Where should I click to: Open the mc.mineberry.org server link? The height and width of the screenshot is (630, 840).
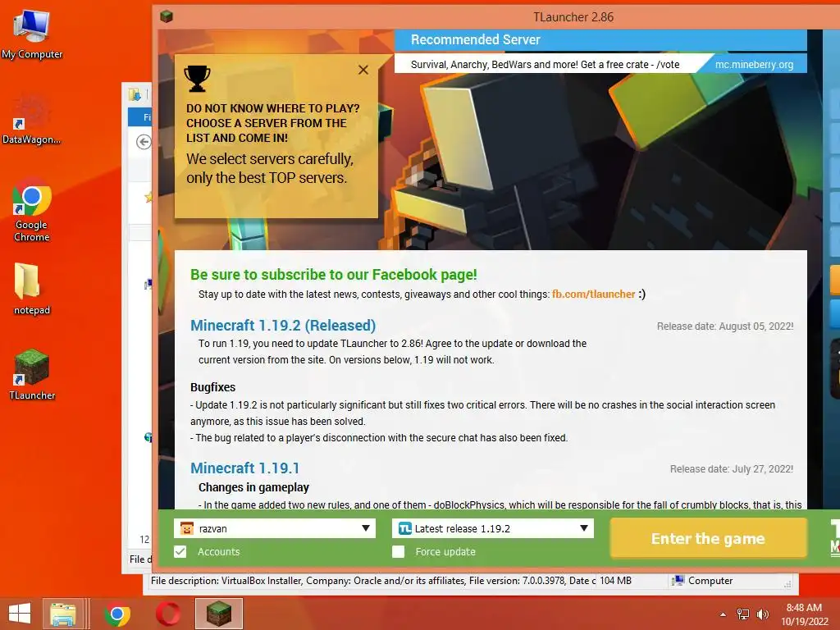(x=754, y=64)
